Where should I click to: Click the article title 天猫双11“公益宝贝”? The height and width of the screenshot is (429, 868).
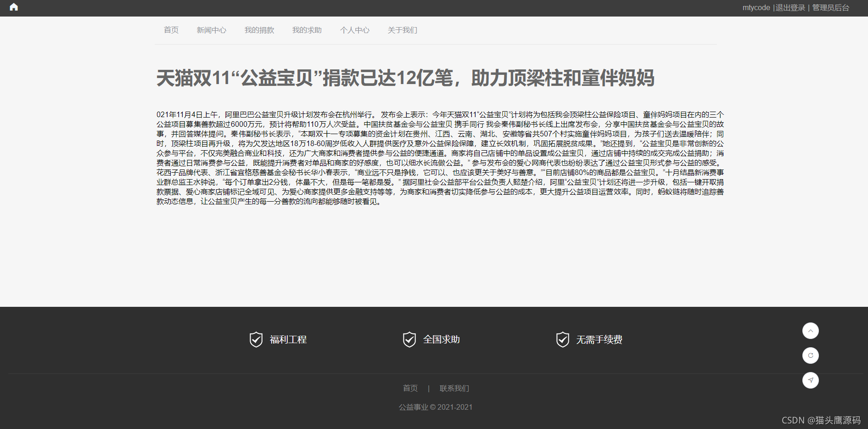[405, 78]
